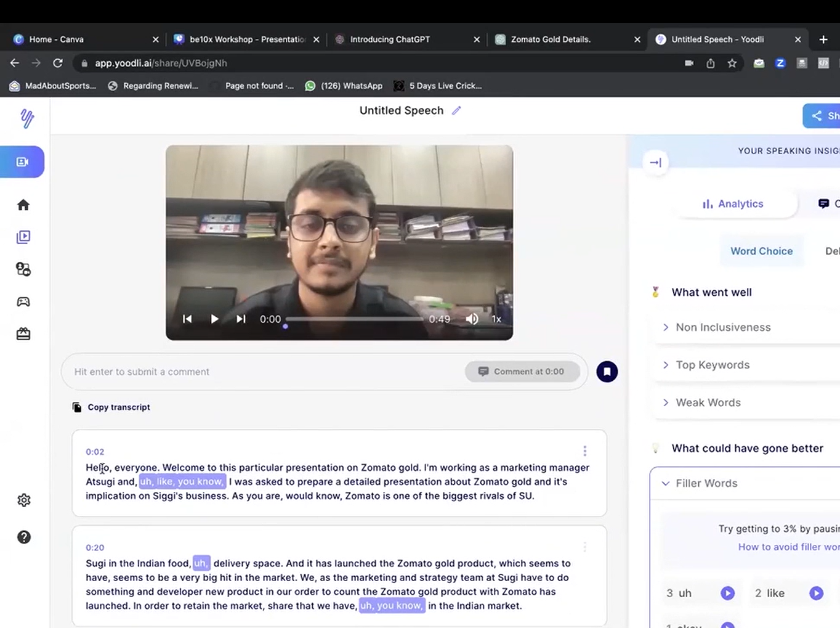Click the address bar URL
The width and height of the screenshot is (840, 628).
161,63
